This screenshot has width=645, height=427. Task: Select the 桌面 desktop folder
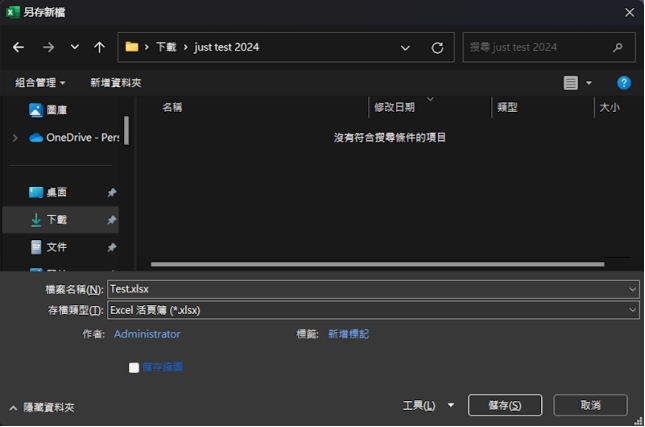[x=56, y=192]
